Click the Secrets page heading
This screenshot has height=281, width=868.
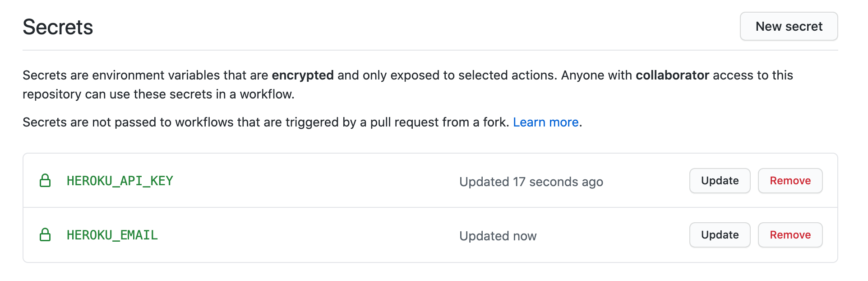click(58, 27)
